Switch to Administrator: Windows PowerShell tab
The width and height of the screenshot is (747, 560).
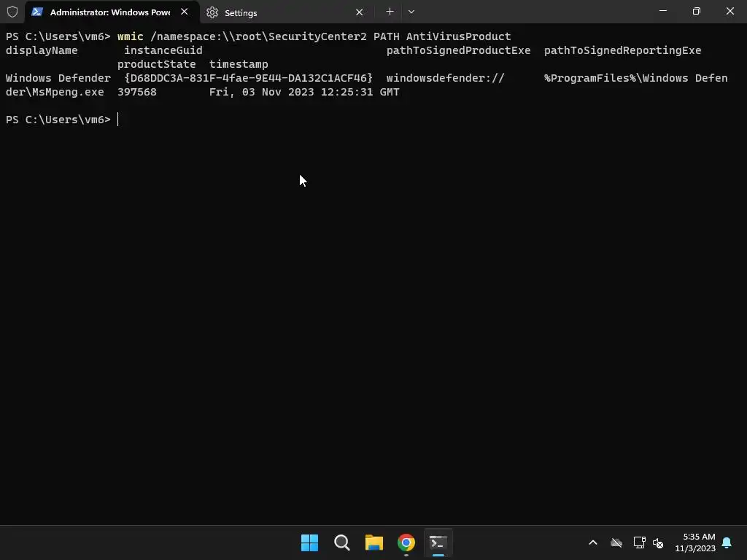(112, 12)
